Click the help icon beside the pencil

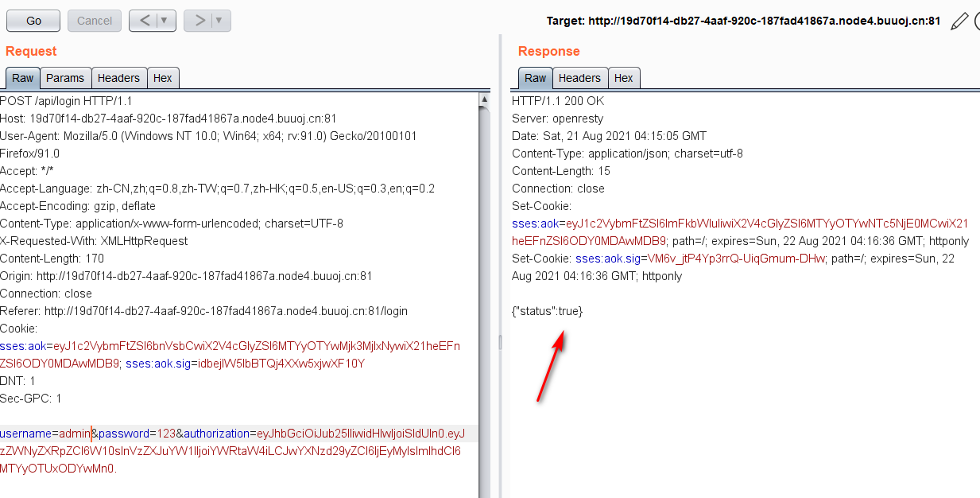click(x=977, y=21)
